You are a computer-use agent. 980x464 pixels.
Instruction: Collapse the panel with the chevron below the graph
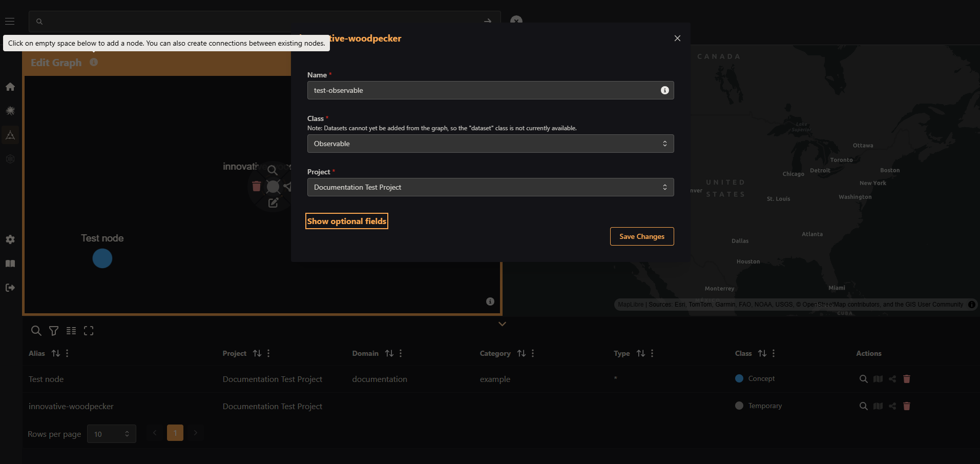point(503,324)
